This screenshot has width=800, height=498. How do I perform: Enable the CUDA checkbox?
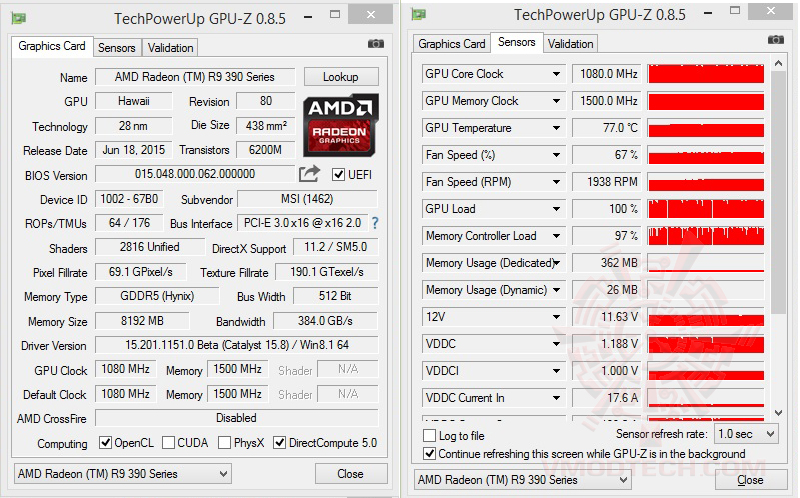(x=168, y=443)
